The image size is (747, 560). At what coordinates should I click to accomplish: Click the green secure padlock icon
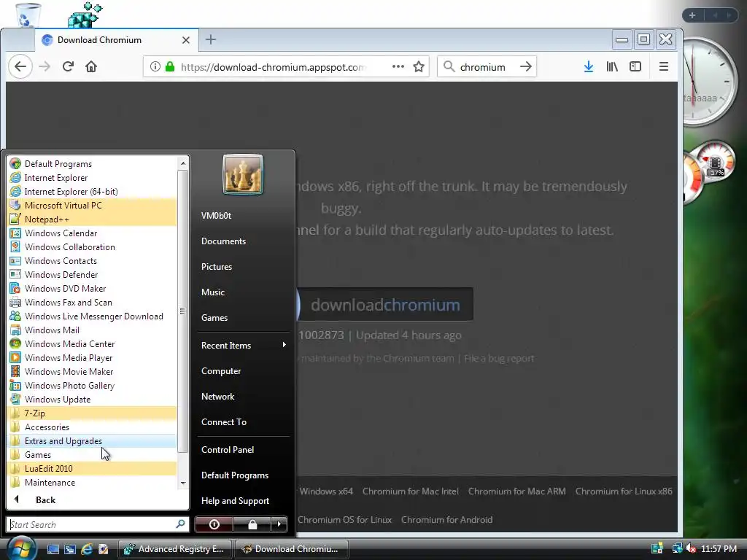[x=169, y=66]
